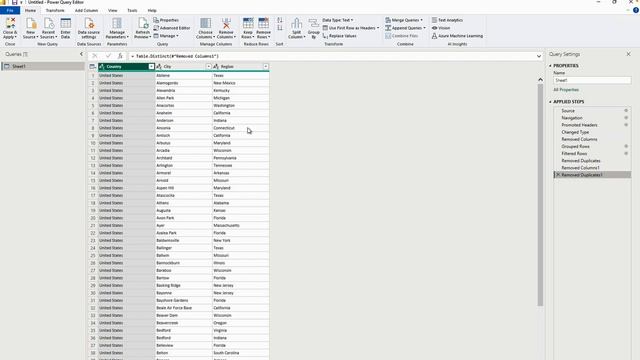Viewport: 640px width, 360px height.
Task: Confirm the formula with the checkmark icon
Action: [x=108, y=56]
